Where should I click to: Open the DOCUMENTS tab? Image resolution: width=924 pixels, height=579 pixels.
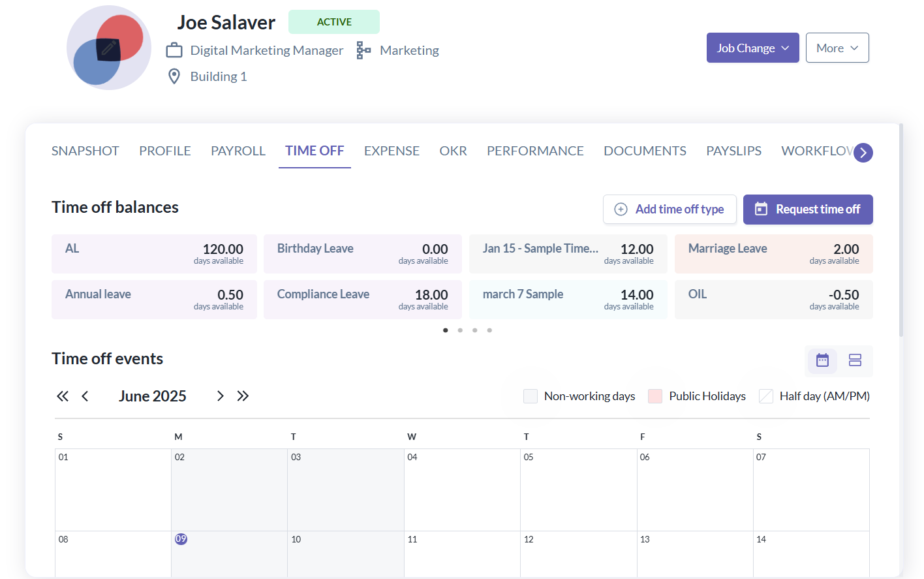(x=645, y=151)
